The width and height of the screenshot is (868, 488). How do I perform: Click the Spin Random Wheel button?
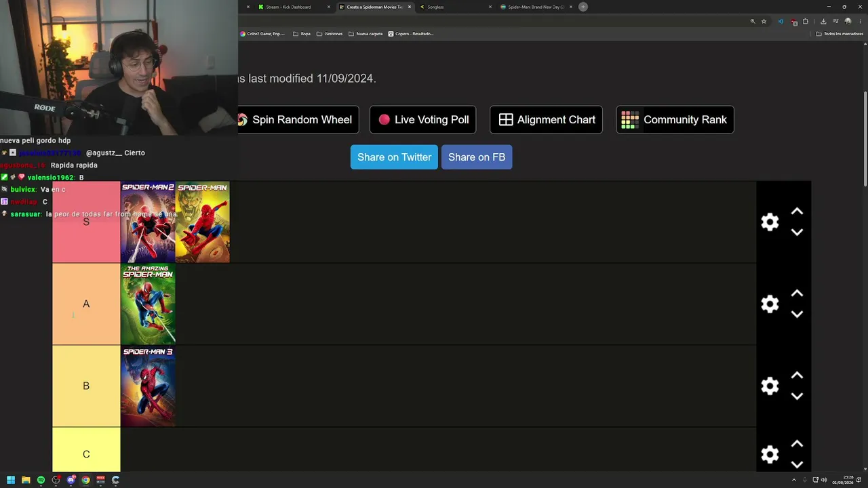[298, 119]
